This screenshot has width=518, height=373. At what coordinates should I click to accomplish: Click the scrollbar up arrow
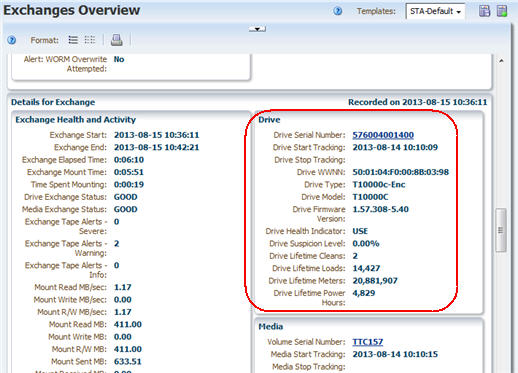(x=501, y=61)
